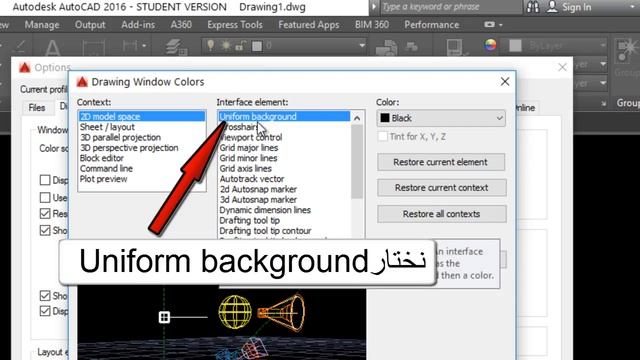Click the layer color square in ribbon

coord(257,46)
